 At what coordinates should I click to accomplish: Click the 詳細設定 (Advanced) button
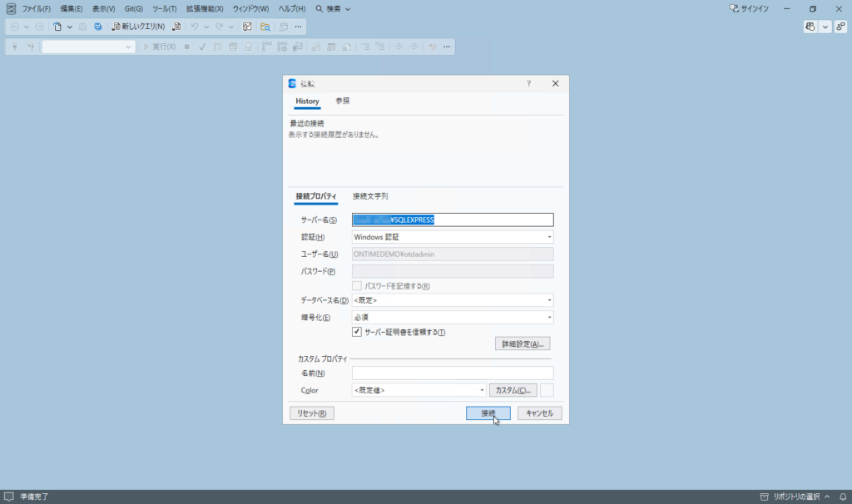522,343
